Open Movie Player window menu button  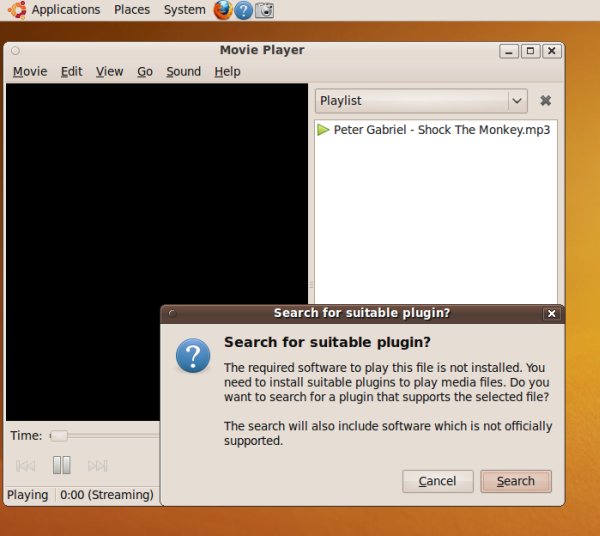coord(15,51)
